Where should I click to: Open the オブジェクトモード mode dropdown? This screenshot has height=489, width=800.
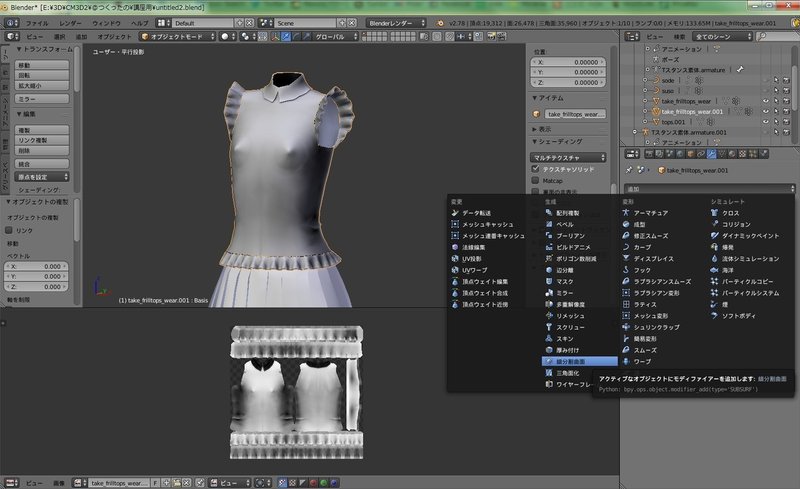coord(175,36)
